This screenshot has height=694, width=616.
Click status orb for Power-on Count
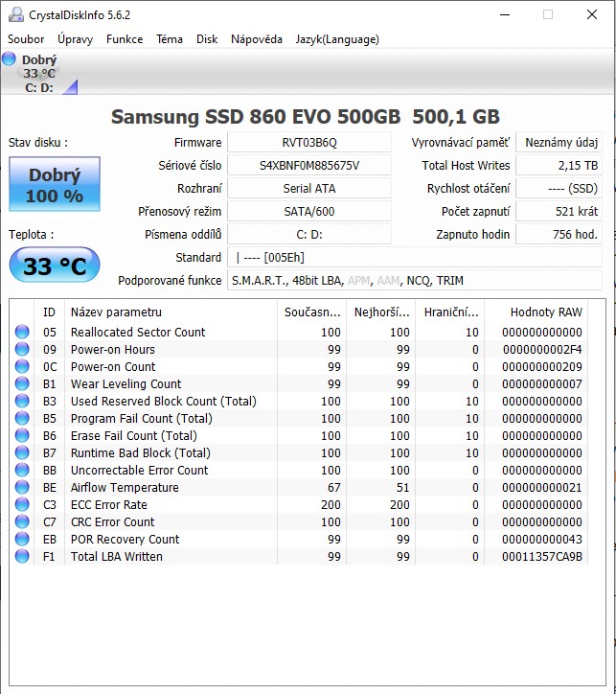(22, 366)
